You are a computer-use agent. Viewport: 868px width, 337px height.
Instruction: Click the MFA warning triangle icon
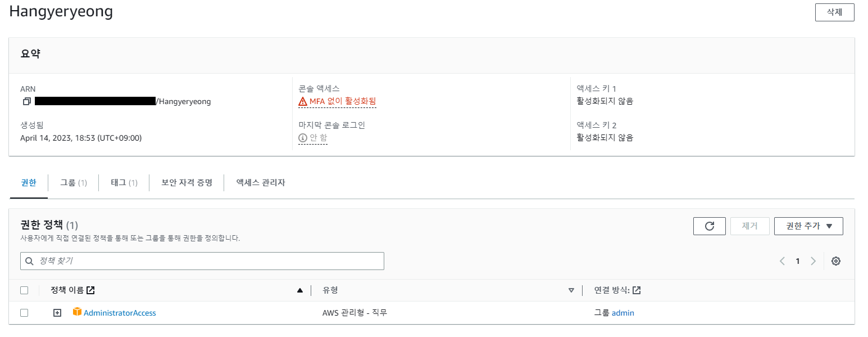click(303, 102)
